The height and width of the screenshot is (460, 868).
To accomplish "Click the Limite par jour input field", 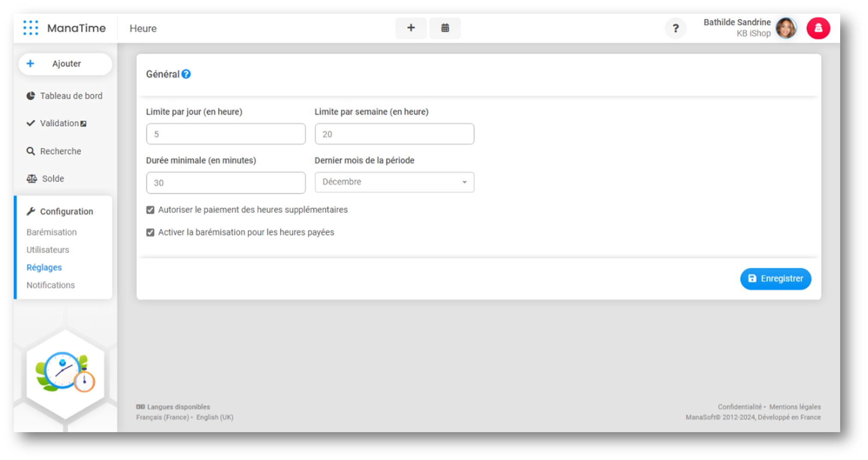I will click(x=225, y=134).
